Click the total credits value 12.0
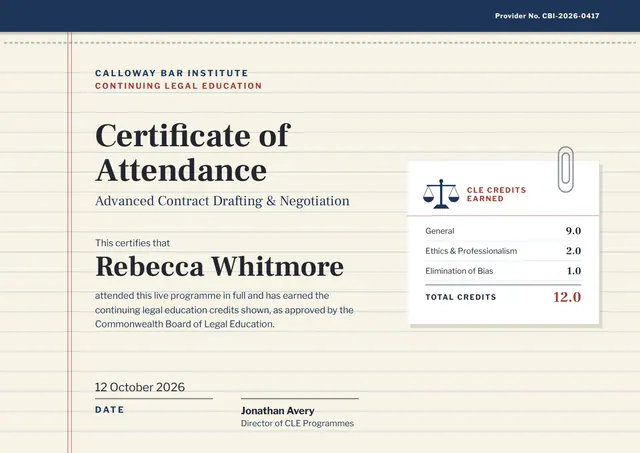This screenshot has width=640, height=453. point(567,297)
